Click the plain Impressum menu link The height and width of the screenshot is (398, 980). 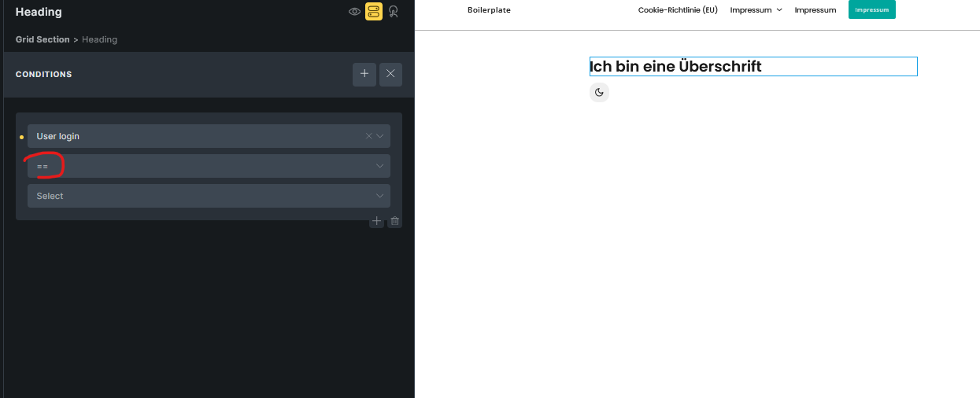pos(815,10)
